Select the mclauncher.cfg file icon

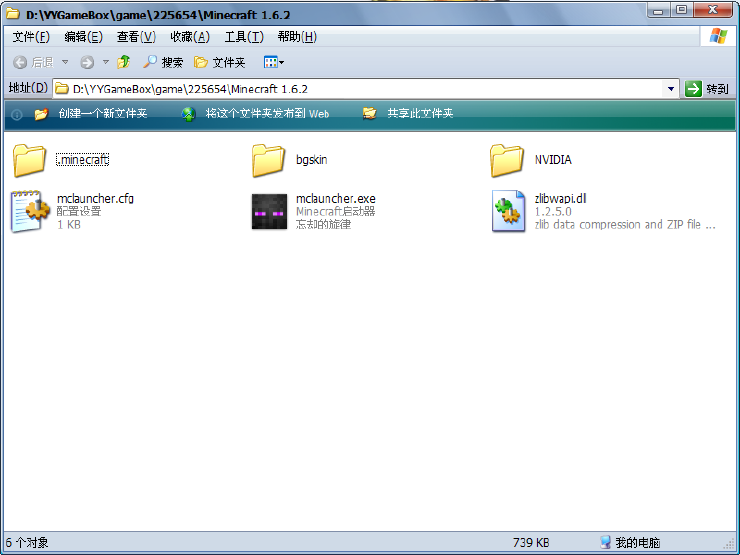[30, 211]
